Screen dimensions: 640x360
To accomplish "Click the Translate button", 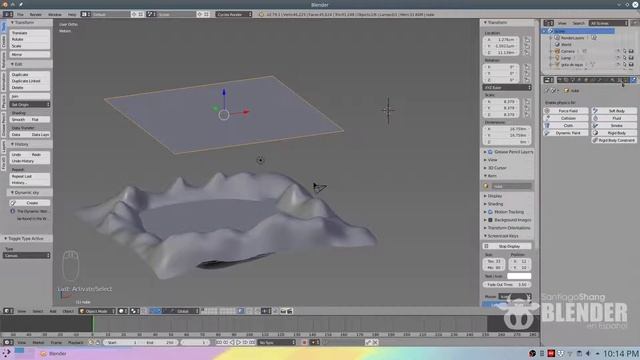I will pyautogui.click(x=30, y=33).
